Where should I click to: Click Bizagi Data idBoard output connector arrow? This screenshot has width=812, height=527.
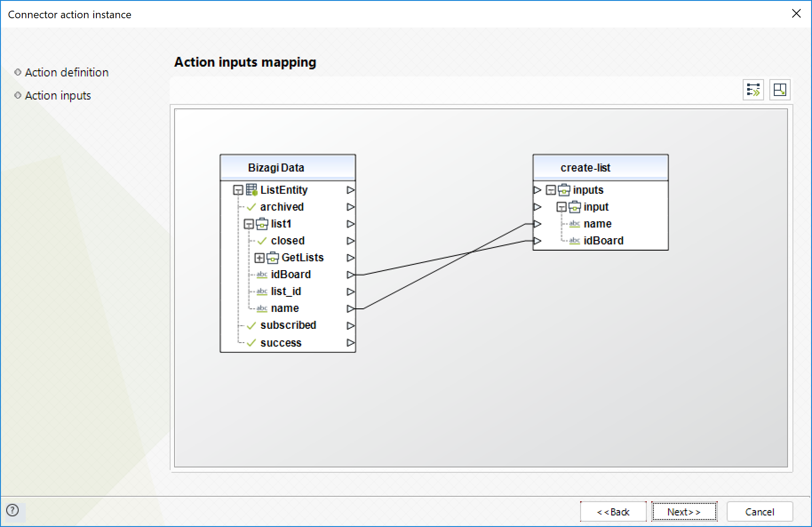(351, 275)
